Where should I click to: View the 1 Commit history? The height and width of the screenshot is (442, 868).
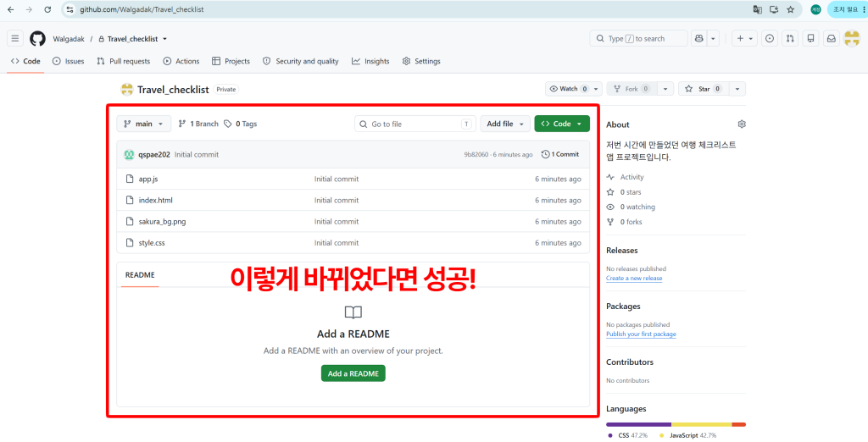pos(560,154)
